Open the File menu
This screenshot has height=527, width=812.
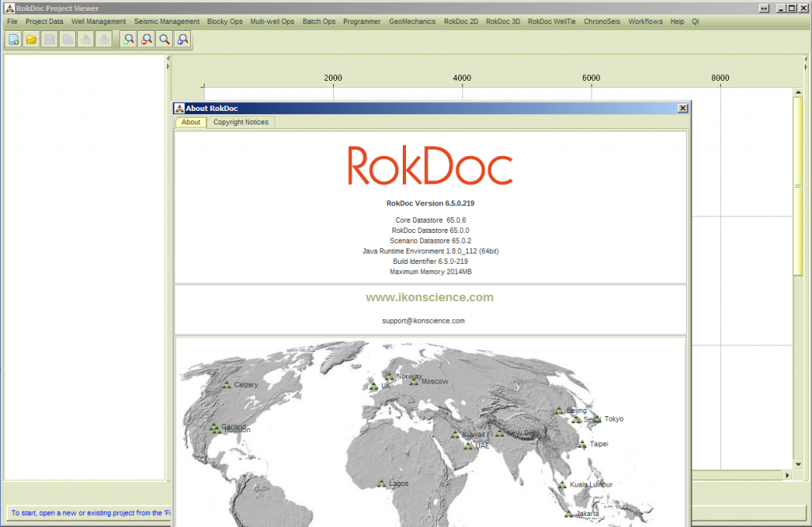13,21
